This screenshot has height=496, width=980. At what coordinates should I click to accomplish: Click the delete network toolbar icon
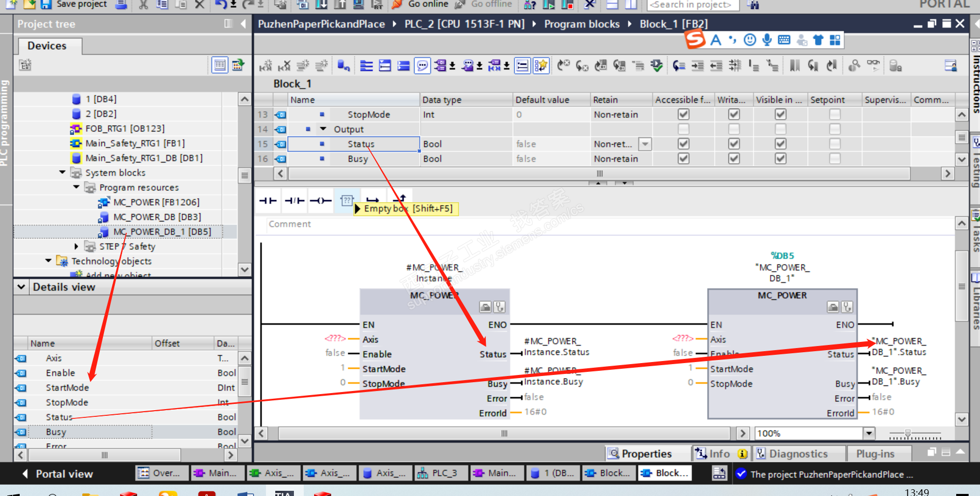pos(285,66)
